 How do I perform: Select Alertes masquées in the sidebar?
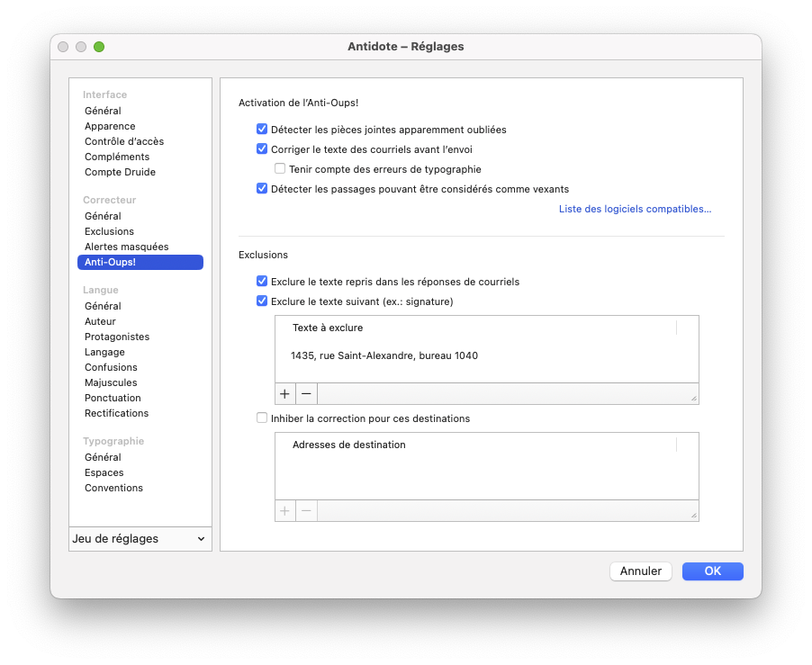[127, 247]
